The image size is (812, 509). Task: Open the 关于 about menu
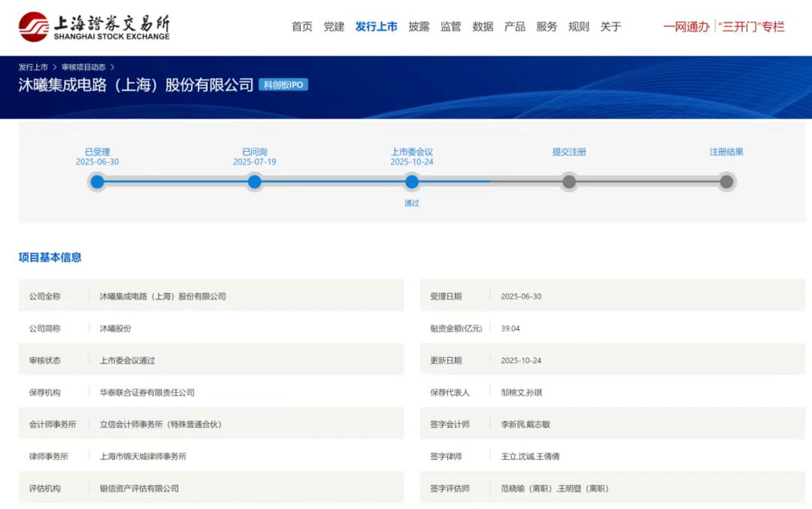pos(611,26)
